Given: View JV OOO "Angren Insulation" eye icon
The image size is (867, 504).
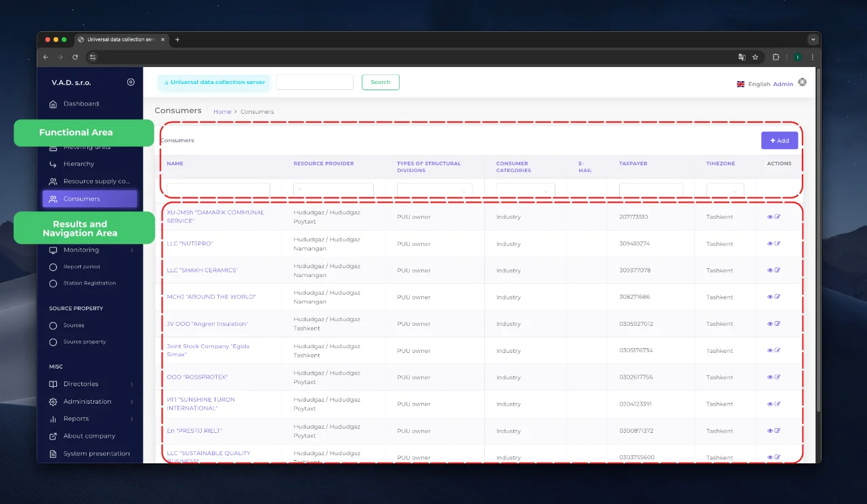Looking at the screenshot, I should tap(770, 324).
